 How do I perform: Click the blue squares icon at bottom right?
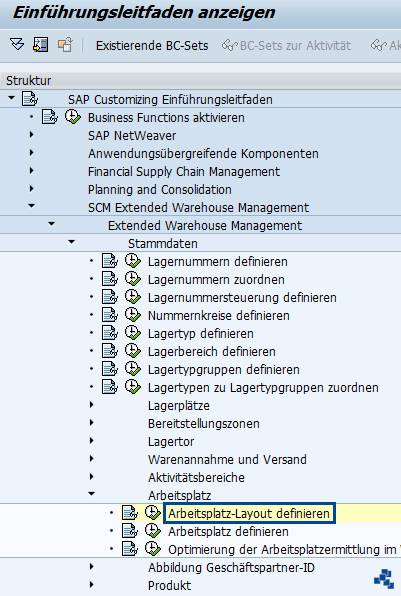[384, 579]
